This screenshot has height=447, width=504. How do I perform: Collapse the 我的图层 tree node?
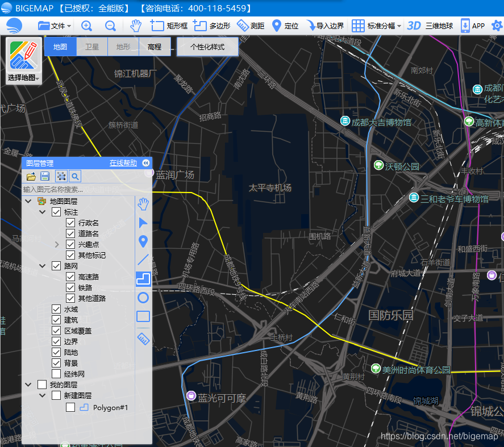click(28, 385)
